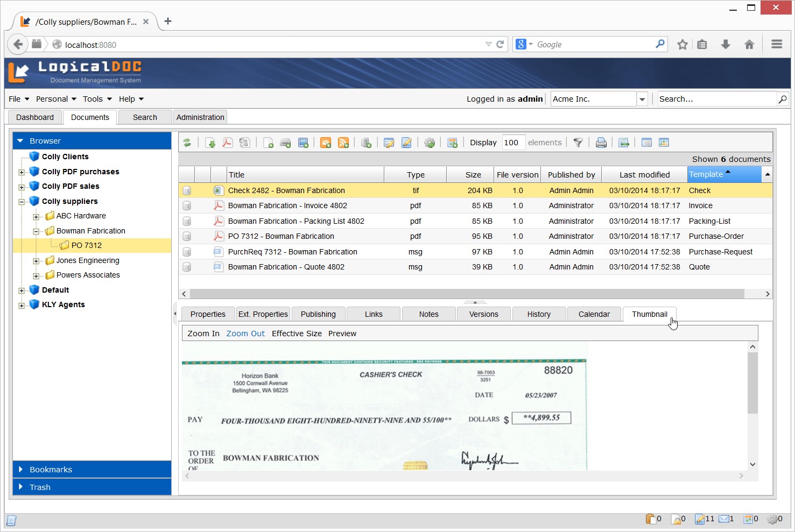Open the Tools menu

coord(97,99)
